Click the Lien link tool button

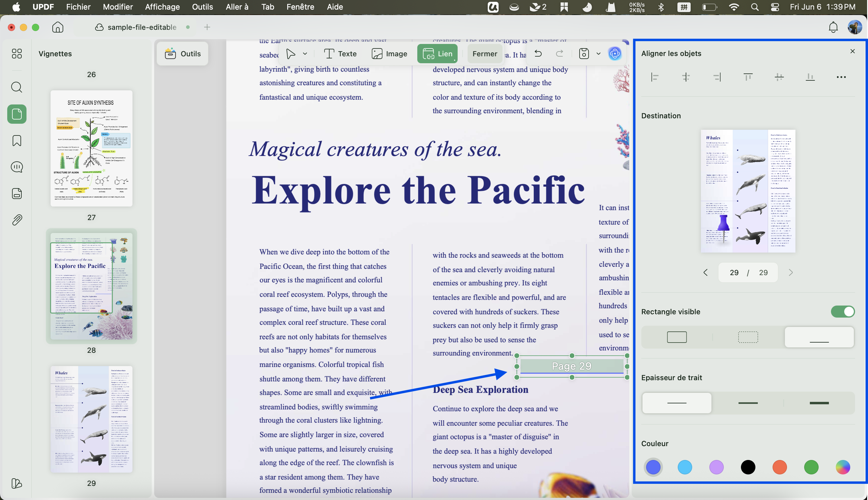(x=437, y=54)
